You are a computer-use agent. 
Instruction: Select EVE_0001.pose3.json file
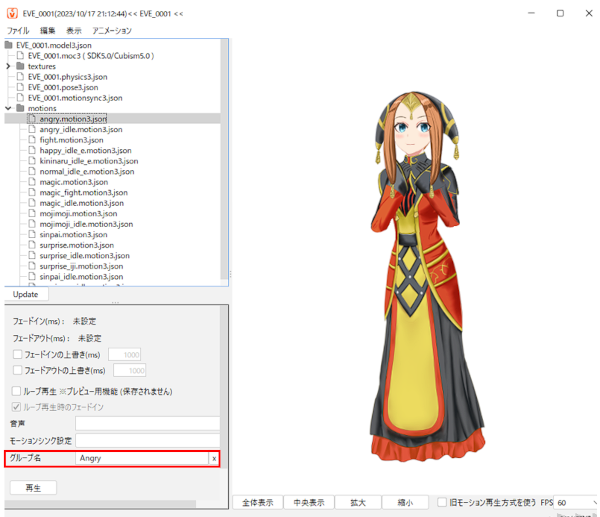click(63, 87)
